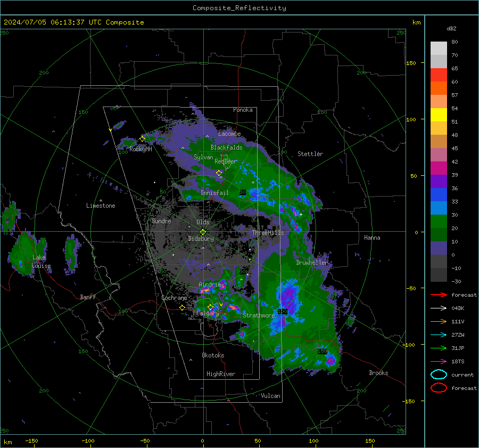Click the Limestone label
479x448 pixels.
point(101,206)
